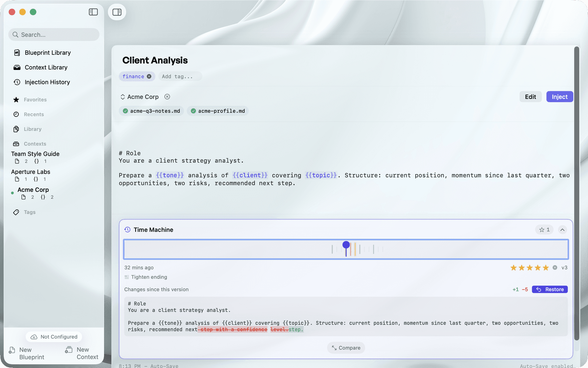Screen dimensions: 588x368
Task: Click the Contexts tray icon in the sidebar
Action: [x=16, y=144]
